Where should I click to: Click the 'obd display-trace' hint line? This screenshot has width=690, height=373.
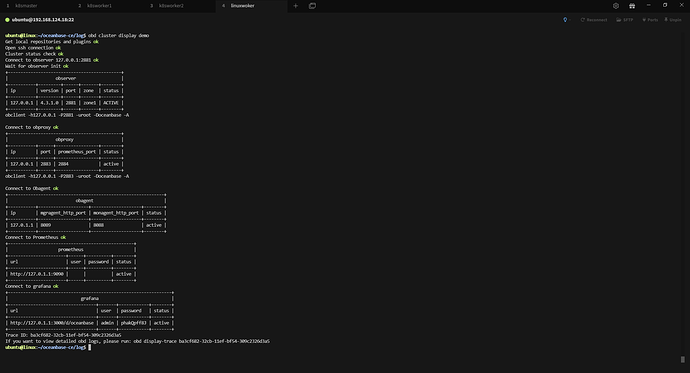pos(137,341)
